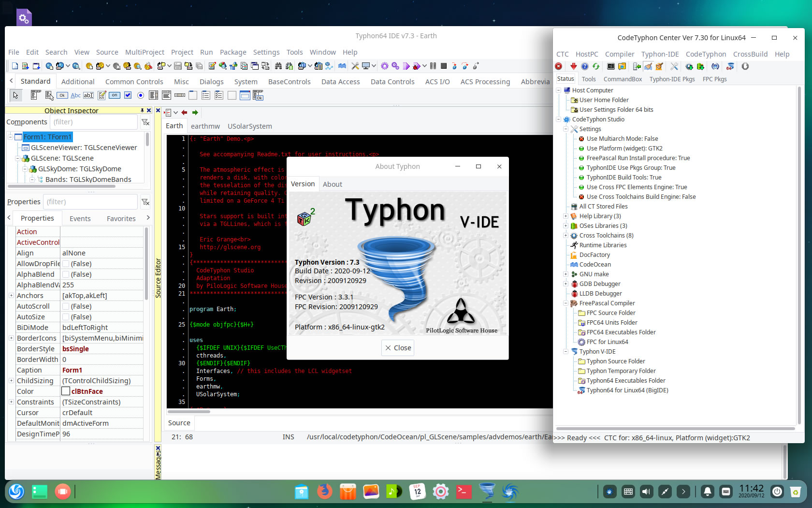
Task: Pick the TToggleBox 'on' component icon
Action: 115,95
